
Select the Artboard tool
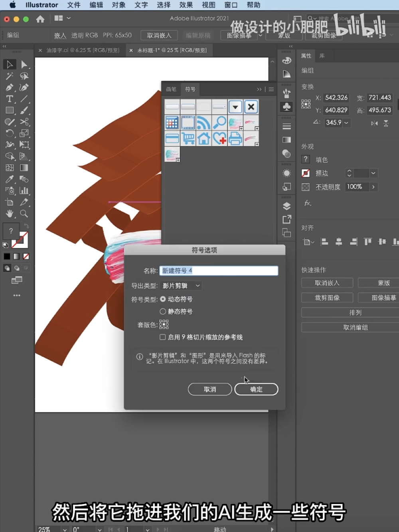click(x=10, y=202)
